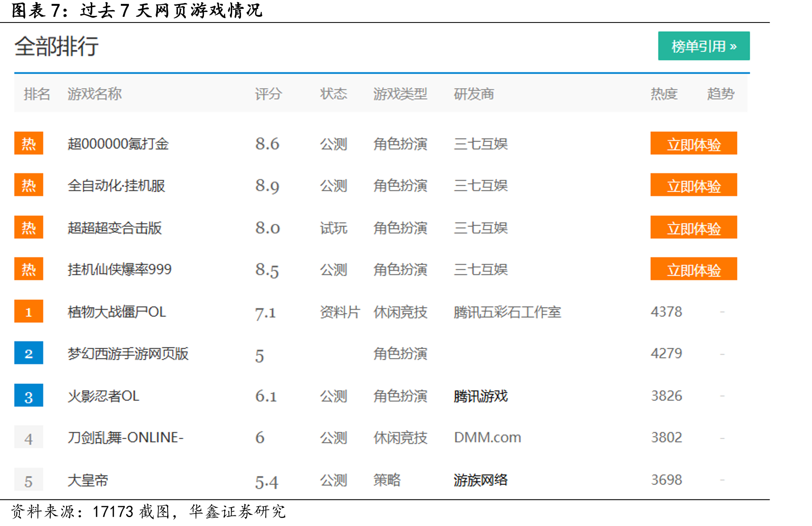Click the 热 badge beside 超超超变合击版

click(x=29, y=227)
